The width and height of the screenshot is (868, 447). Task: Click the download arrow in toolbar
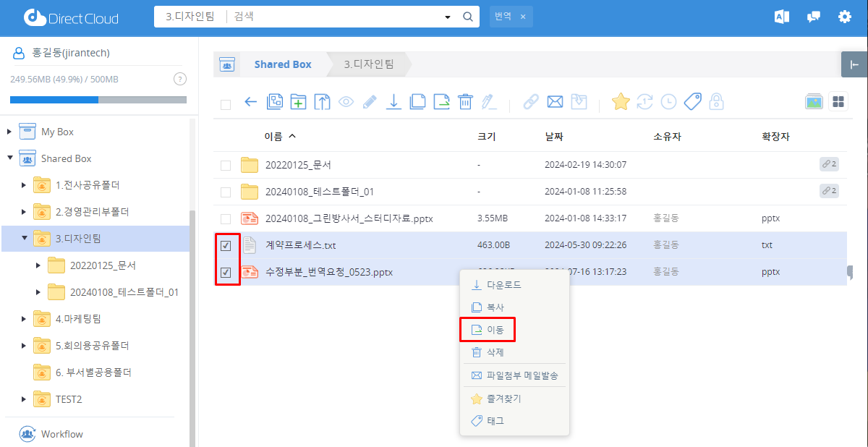click(393, 102)
